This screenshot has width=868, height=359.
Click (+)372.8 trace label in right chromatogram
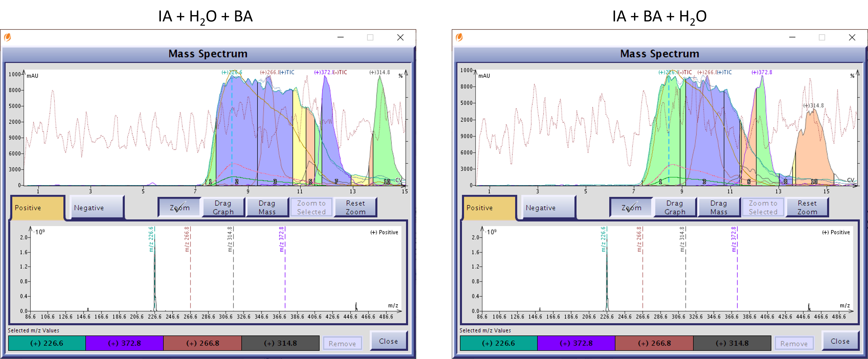tap(762, 72)
